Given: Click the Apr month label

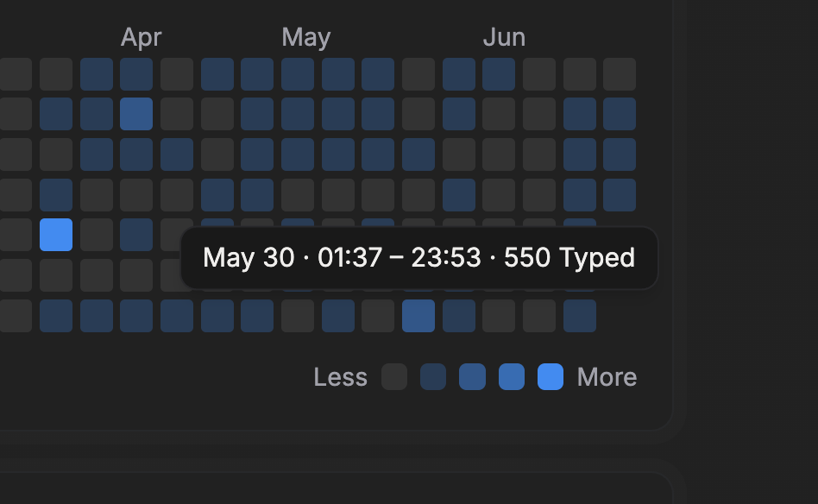Looking at the screenshot, I should click(x=141, y=38).
